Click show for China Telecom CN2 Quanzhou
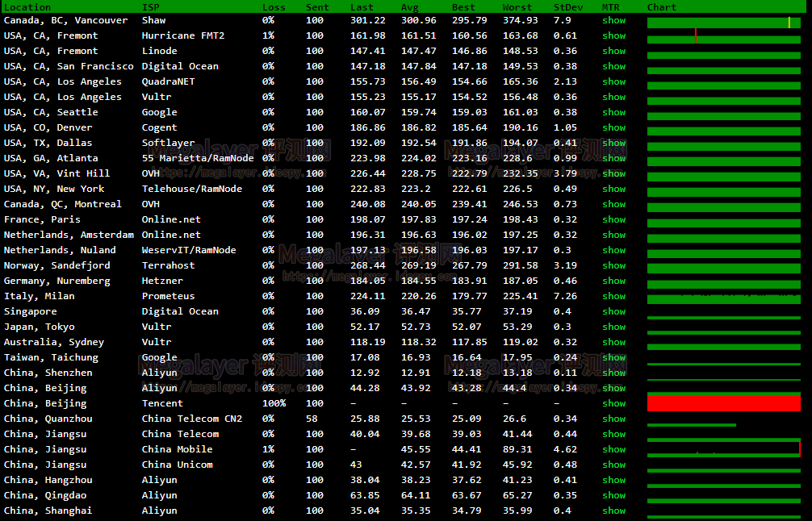Viewport: 812px width, 521px height. tap(613, 419)
